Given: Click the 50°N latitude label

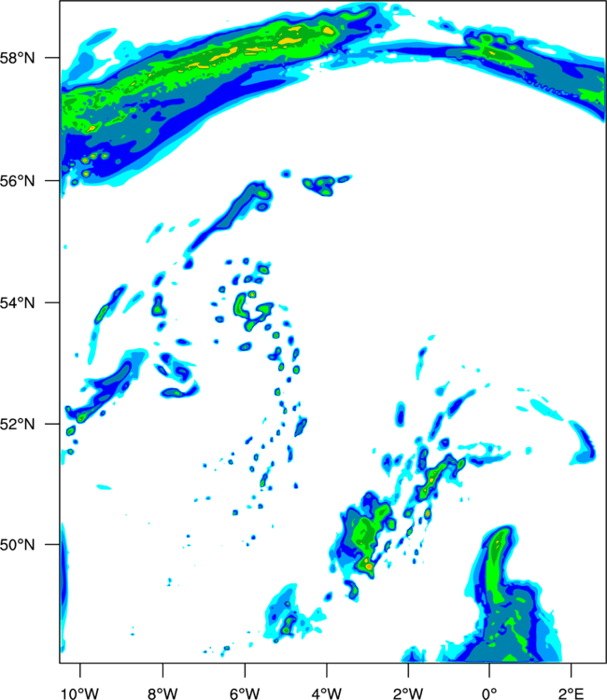Looking at the screenshot, I should (17, 545).
